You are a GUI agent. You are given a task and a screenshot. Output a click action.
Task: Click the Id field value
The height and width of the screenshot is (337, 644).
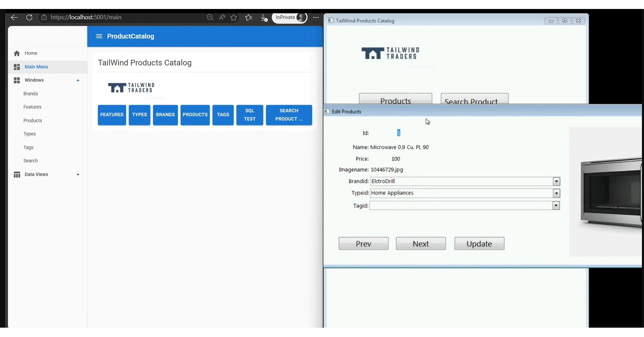point(398,133)
